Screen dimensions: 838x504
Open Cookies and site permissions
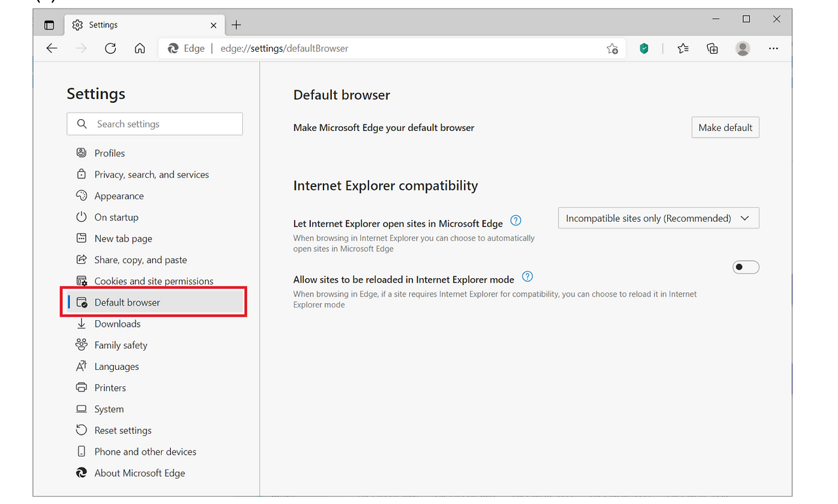click(x=155, y=281)
